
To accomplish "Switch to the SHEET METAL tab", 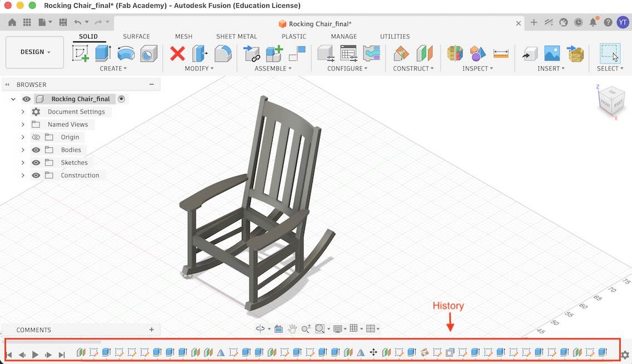I will click(237, 36).
